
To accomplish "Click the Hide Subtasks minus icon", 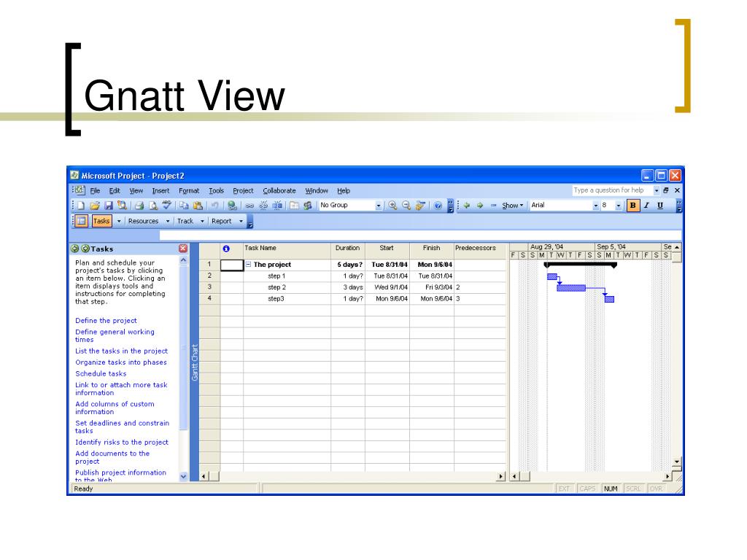I will point(494,205).
